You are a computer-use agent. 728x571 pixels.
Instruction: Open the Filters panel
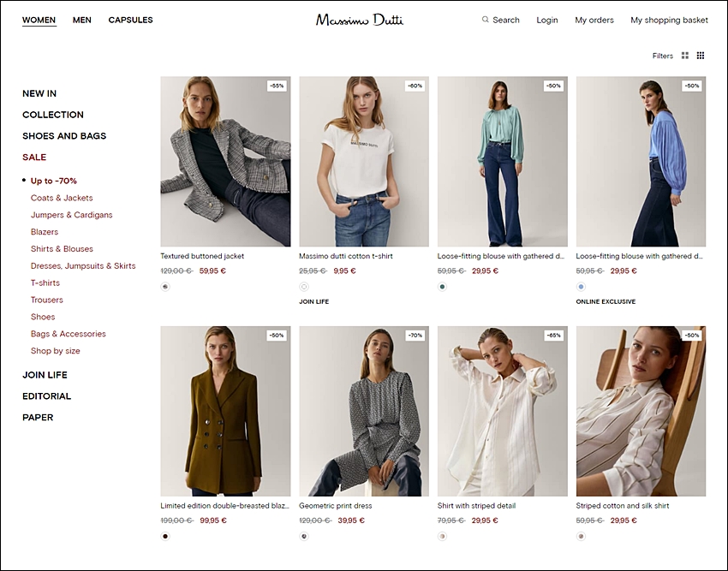click(663, 56)
